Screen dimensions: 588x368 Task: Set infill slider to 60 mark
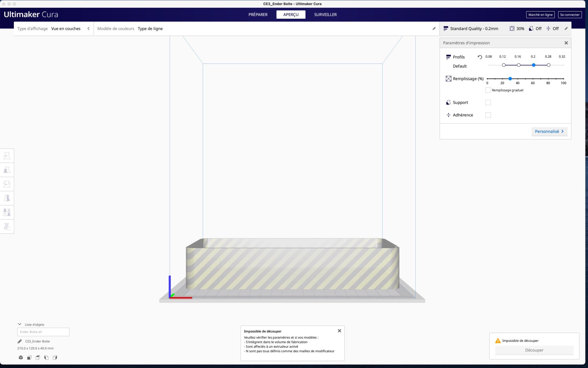point(533,78)
